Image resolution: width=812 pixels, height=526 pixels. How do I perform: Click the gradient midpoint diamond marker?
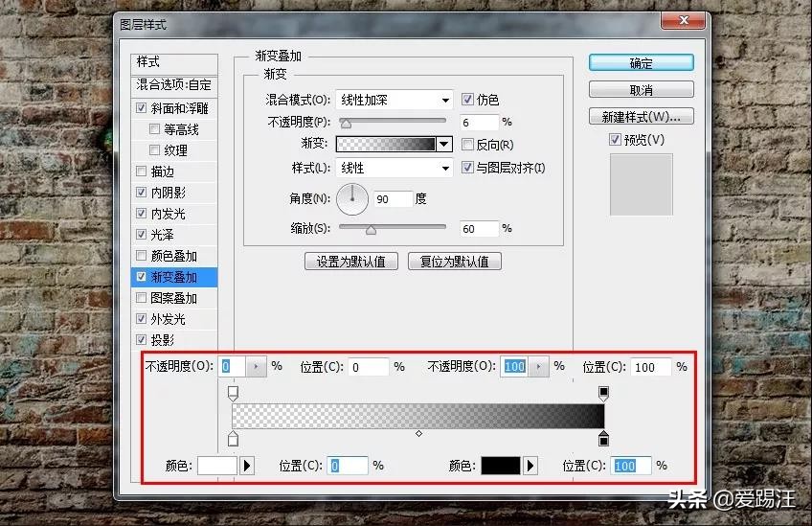click(418, 433)
